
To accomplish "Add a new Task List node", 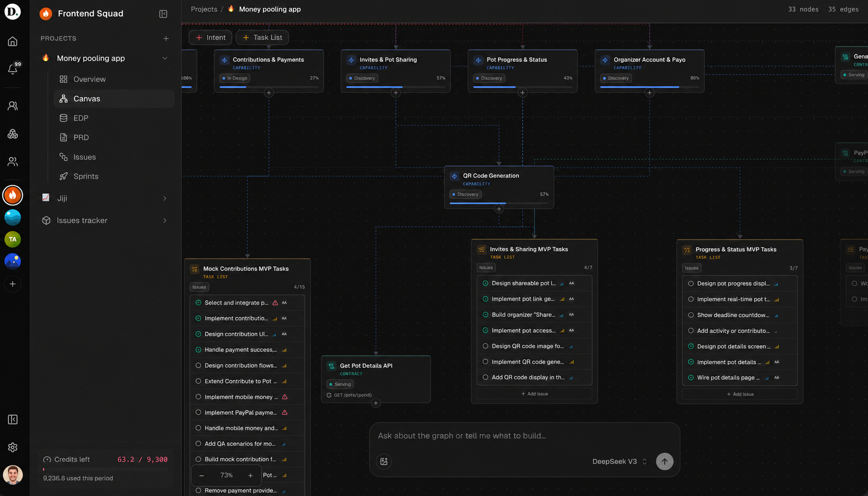I will coord(262,37).
